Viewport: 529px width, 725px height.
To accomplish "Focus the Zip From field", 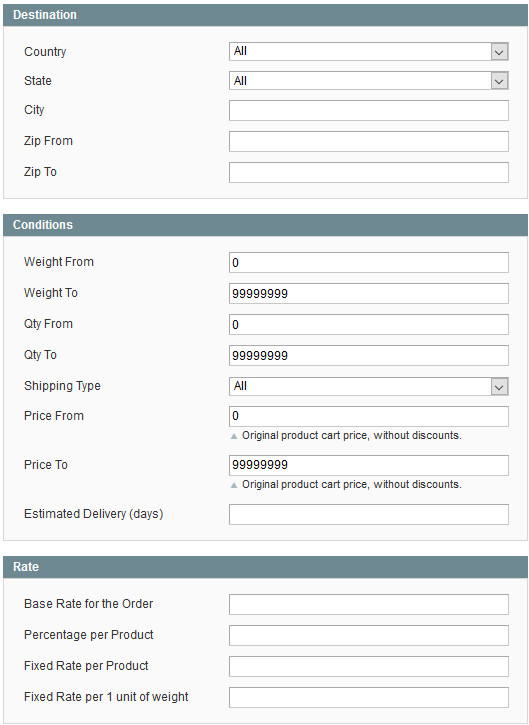I will click(369, 141).
